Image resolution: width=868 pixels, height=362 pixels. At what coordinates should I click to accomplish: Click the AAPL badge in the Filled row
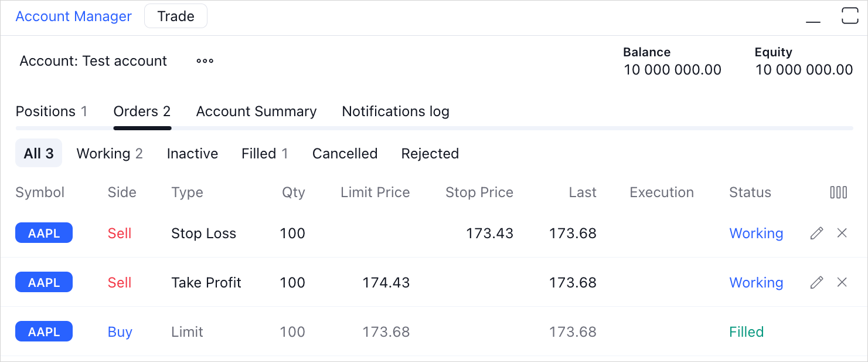[44, 331]
